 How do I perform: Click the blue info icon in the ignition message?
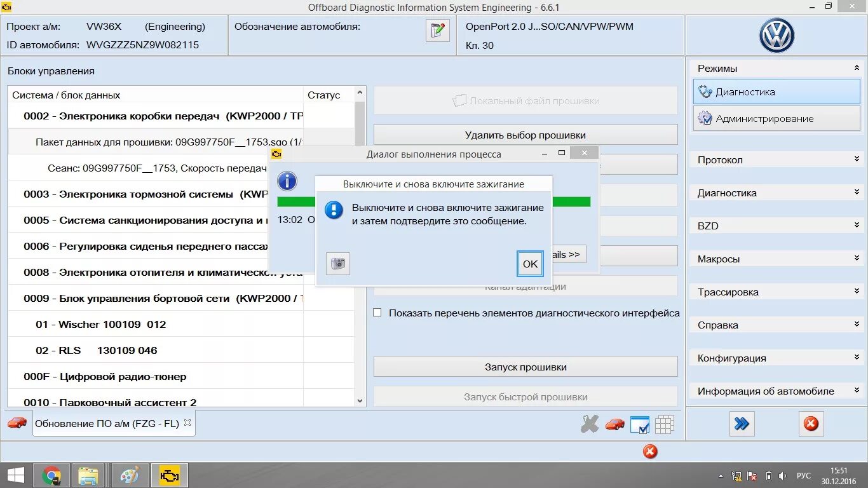pyautogui.click(x=334, y=210)
